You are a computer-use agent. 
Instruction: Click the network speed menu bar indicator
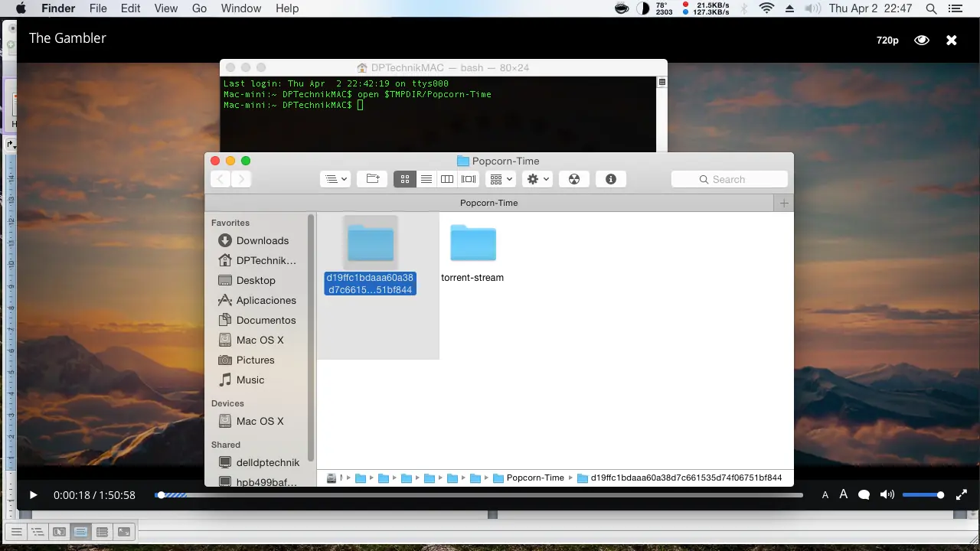705,8
